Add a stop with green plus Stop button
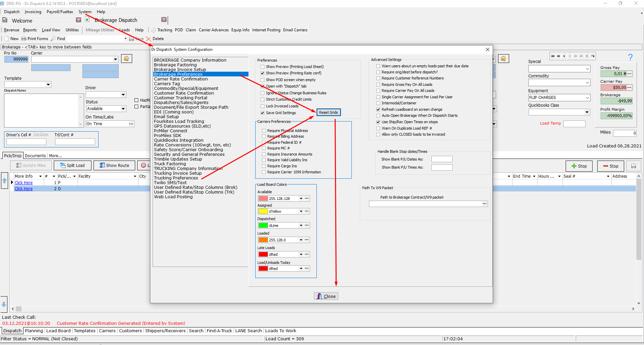Image resolution: width=644 pixels, height=345 pixels. click(578, 166)
